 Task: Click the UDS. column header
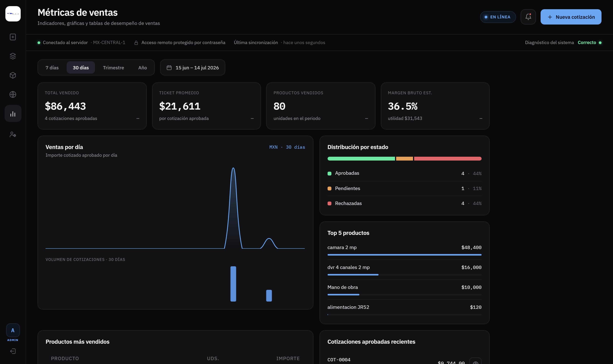click(x=213, y=358)
